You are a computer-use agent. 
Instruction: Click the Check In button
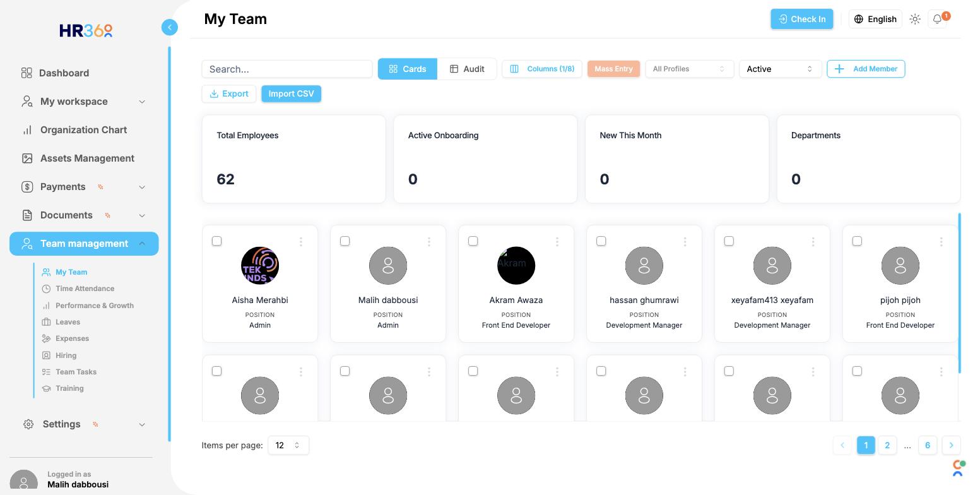[802, 19]
